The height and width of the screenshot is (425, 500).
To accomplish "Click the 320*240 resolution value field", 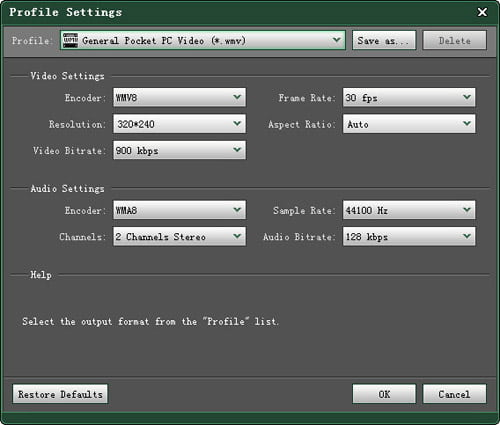I will (172, 124).
